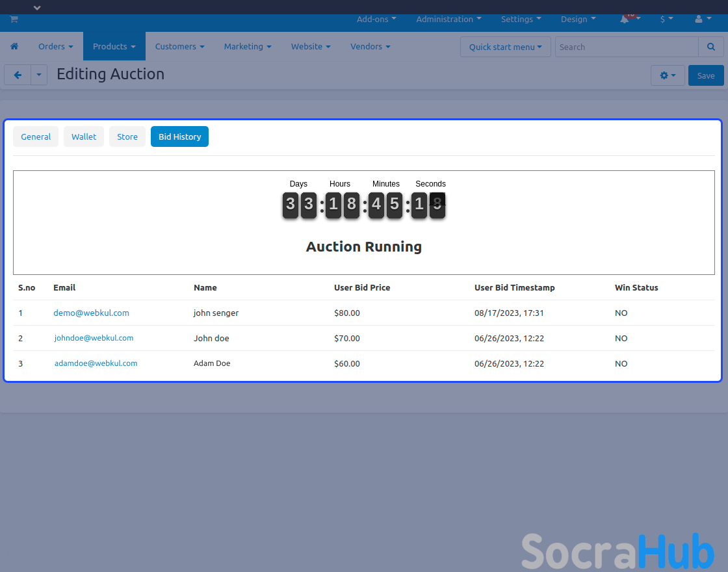The width and height of the screenshot is (728, 572).
Task: Open the Design dropdown menu
Action: click(x=578, y=19)
